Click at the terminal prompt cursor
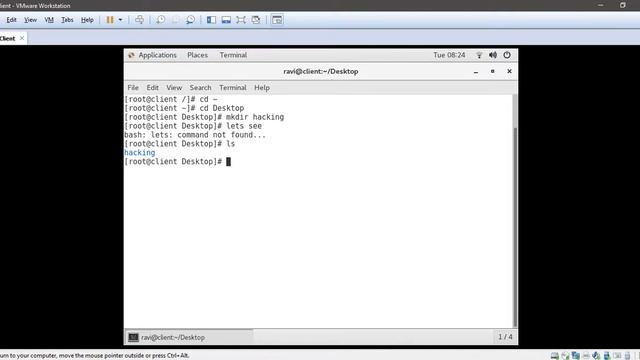This screenshot has width=640, height=360. pyautogui.click(x=229, y=162)
